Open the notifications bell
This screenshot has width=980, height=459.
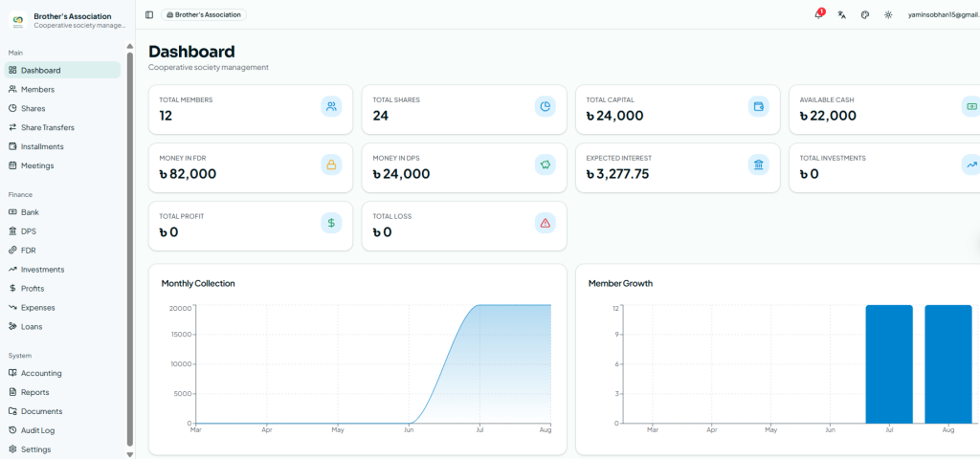tap(819, 14)
